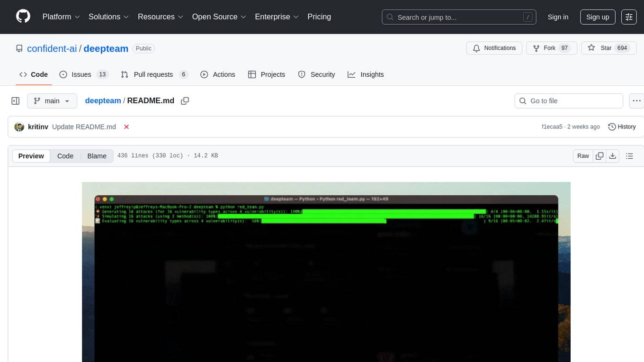Open the Pricing page
The height and width of the screenshot is (362, 644).
coord(319,17)
